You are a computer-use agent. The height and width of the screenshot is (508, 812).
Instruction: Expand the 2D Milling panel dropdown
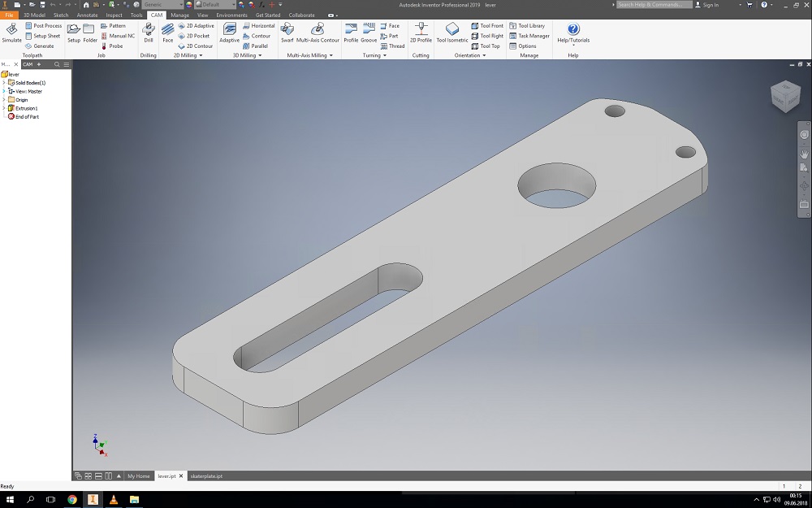188,55
